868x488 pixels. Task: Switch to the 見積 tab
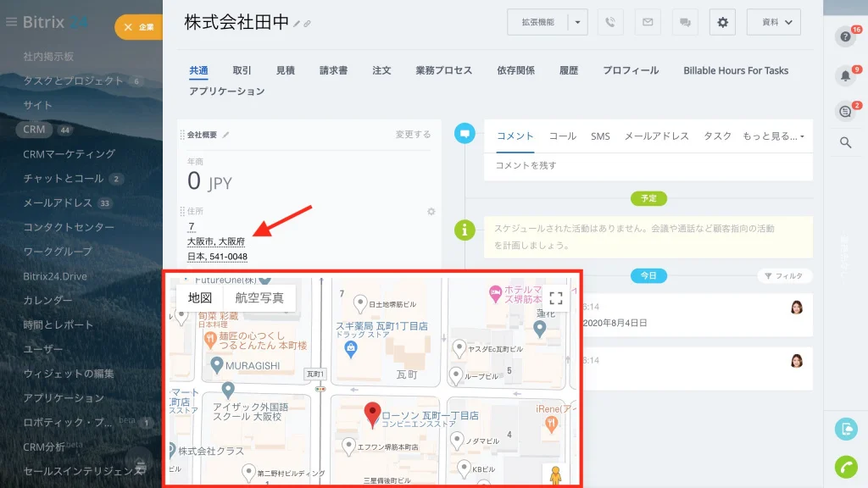[x=285, y=71]
